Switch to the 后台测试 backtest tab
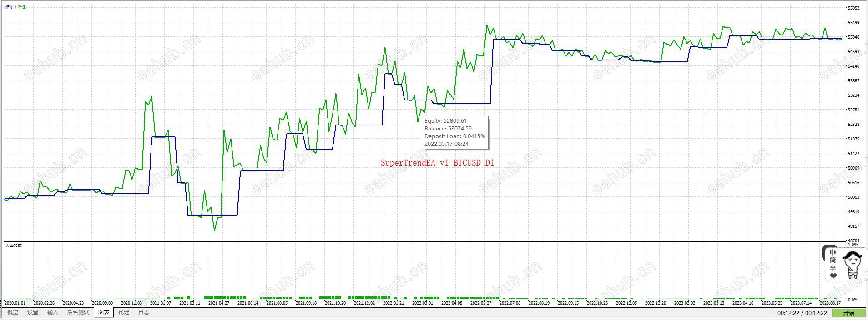Viewport: 868px width, 321px height. click(78, 312)
